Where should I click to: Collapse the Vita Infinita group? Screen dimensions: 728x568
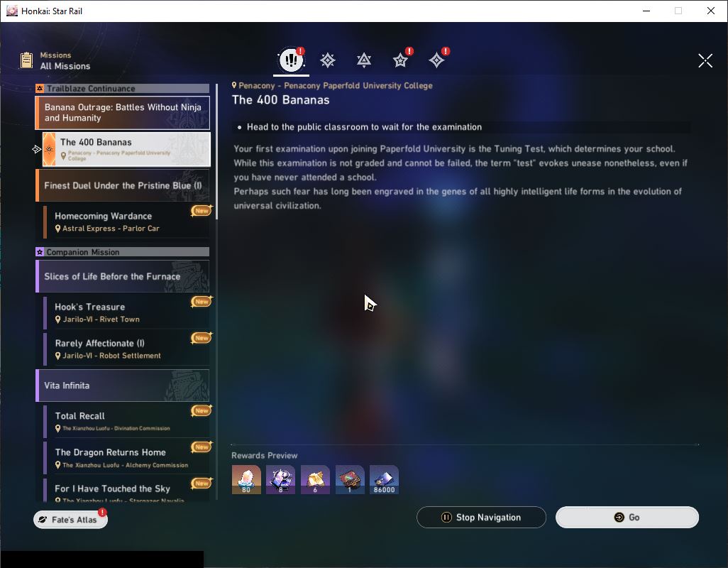(x=123, y=386)
